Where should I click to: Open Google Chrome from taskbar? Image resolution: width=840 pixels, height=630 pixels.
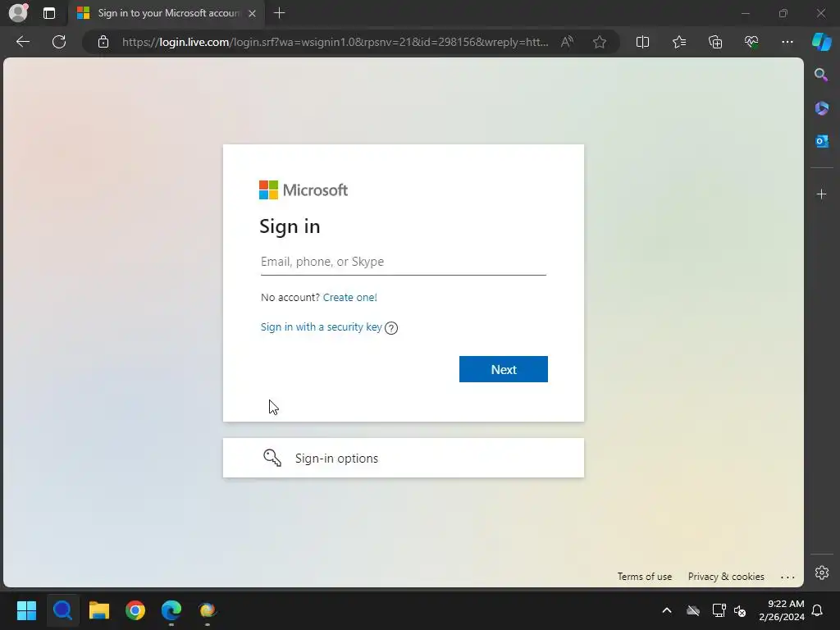(135, 610)
